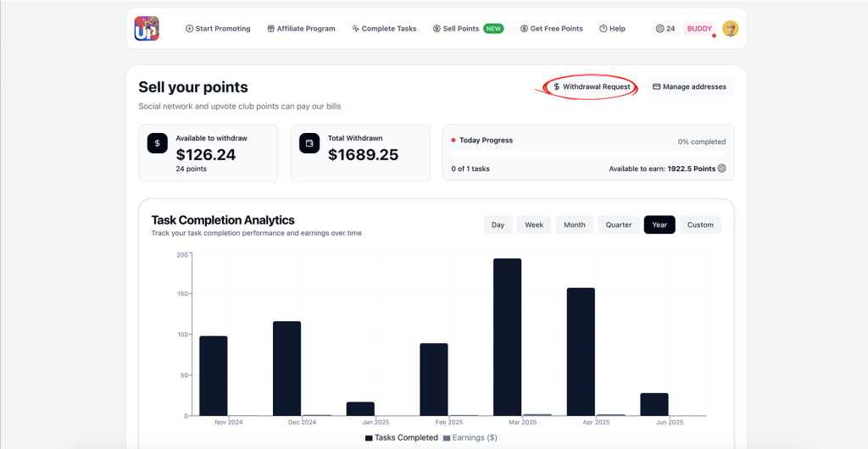Open the Complete Tasks page

(x=384, y=28)
